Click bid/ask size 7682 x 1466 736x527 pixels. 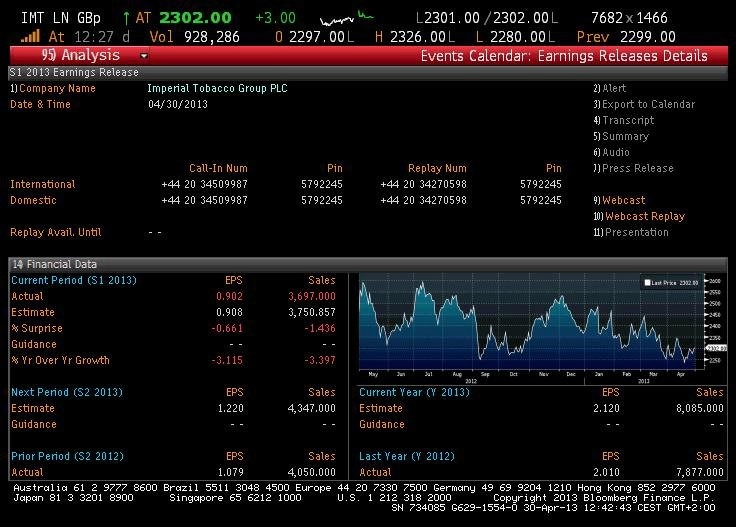coord(629,18)
